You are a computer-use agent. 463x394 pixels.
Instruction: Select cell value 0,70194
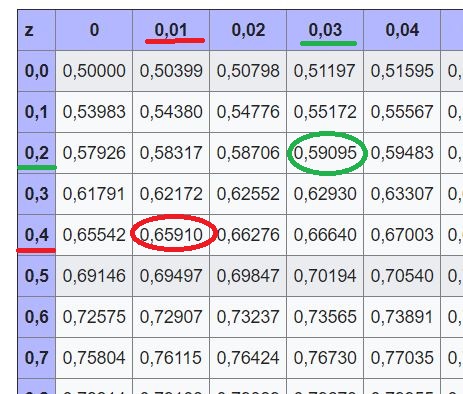tap(325, 276)
